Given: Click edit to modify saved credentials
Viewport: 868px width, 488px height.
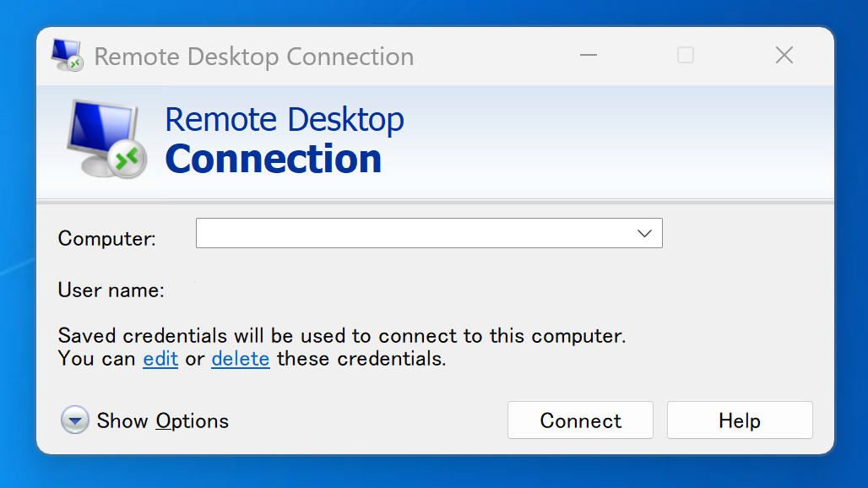Looking at the screenshot, I should [160, 358].
